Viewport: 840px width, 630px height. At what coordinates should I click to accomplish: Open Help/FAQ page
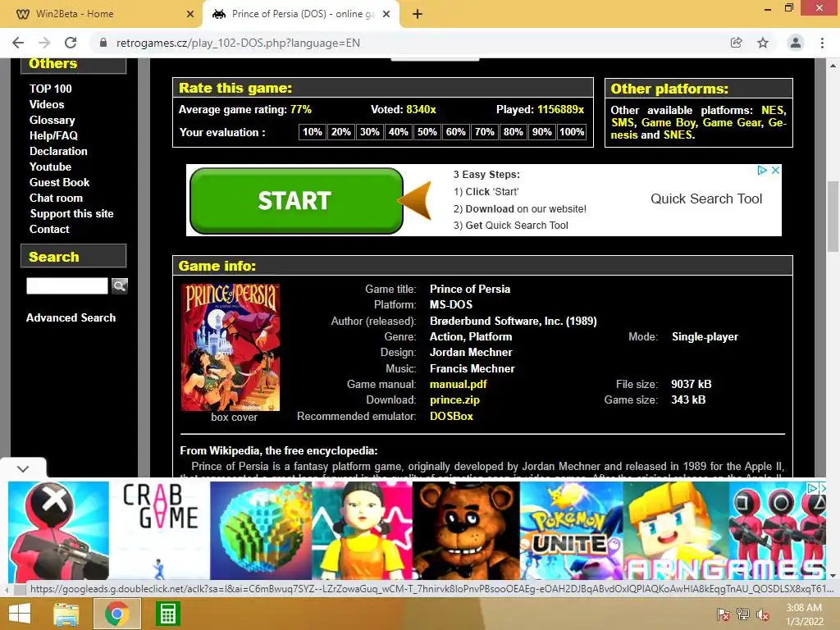click(53, 135)
